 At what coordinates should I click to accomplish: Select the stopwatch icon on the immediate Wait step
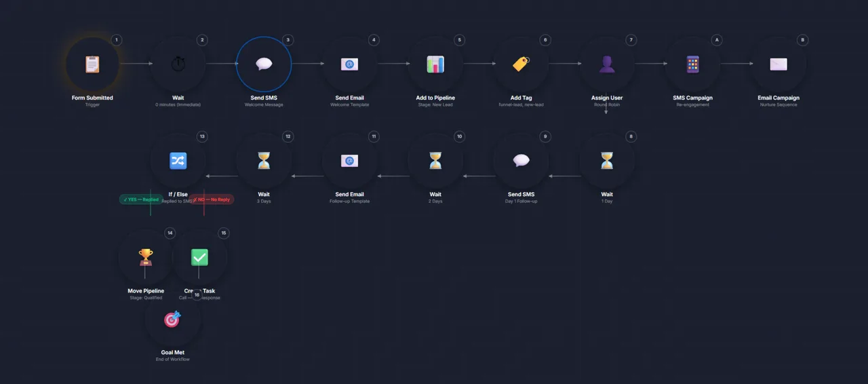tap(178, 64)
